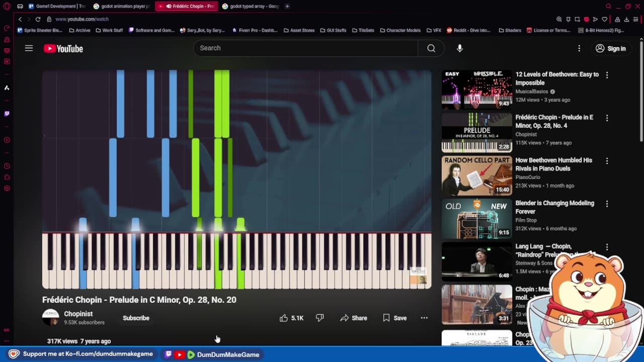The width and height of the screenshot is (644, 362).
Task: Select the Frédéric Chopin YouTube tab
Action: point(186,6)
